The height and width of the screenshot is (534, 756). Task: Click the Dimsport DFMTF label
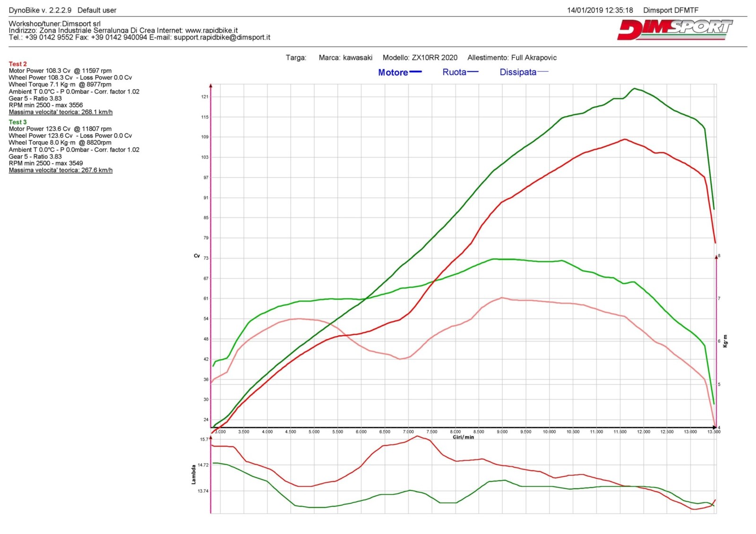click(x=670, y=10)
